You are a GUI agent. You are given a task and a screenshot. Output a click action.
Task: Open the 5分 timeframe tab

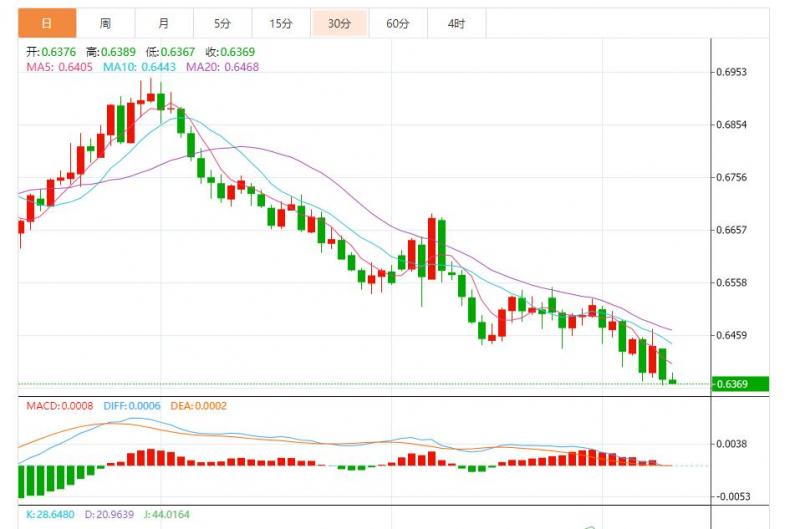[x=222, y=23]
